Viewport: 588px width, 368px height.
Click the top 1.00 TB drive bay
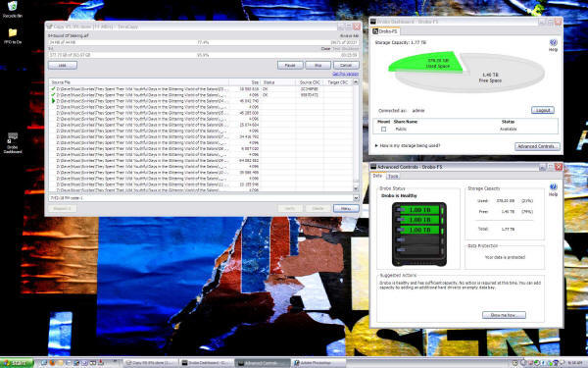pyautogui.click(x=419, y=210)
